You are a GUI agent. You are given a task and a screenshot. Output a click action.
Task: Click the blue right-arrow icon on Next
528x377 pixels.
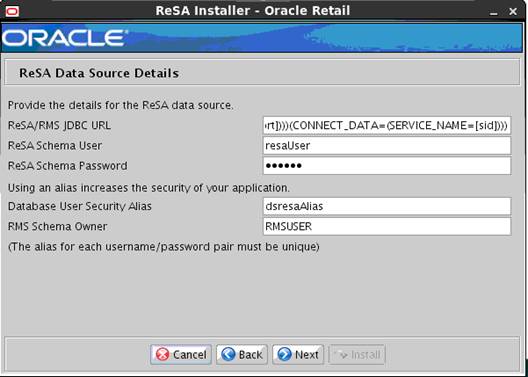pyautogui.click(x=285, y=354)
